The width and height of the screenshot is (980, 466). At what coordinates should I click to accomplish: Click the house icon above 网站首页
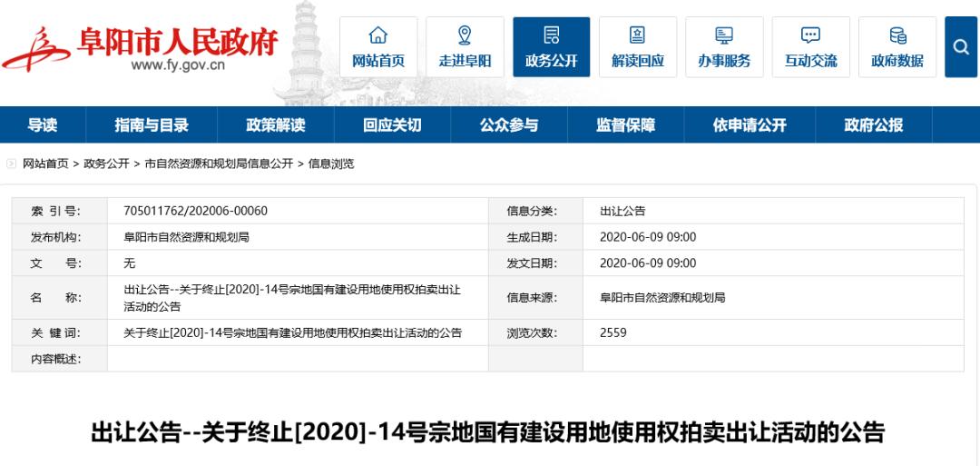[378, 35]
